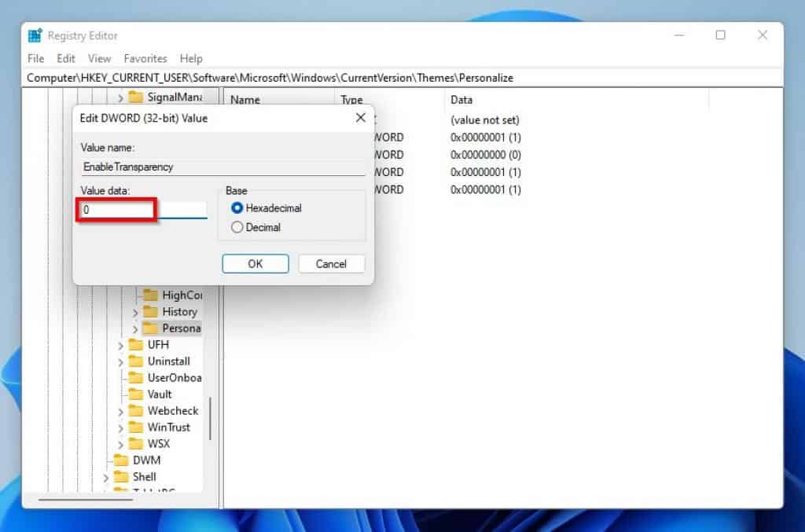Viewport: 805px width, 532px height.
Task: Click the History folder icon
Action: click(150, 311)
